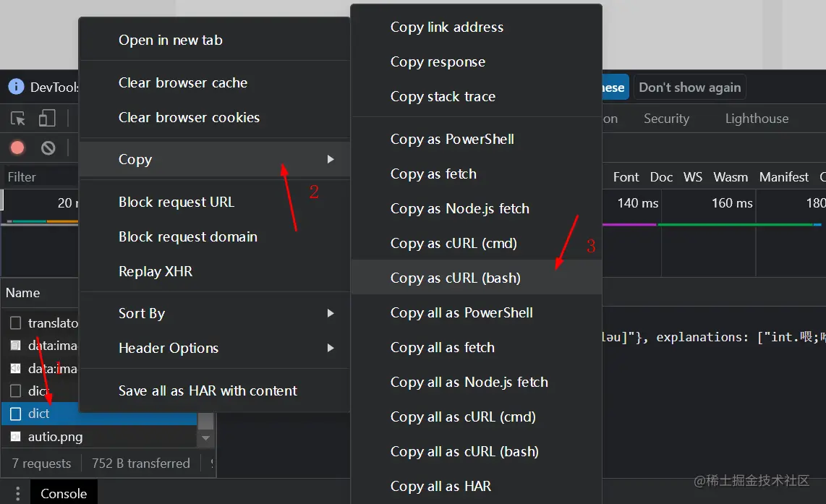Image resolution: width=826 pixels, height=504 pixels.
Task: Click the autio.png image file icon
Action: 15,437
